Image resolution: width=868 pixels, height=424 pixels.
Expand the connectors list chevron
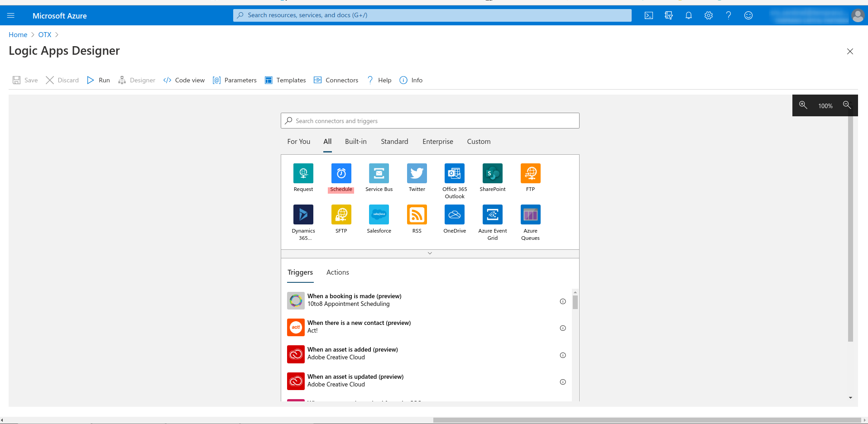430,253
